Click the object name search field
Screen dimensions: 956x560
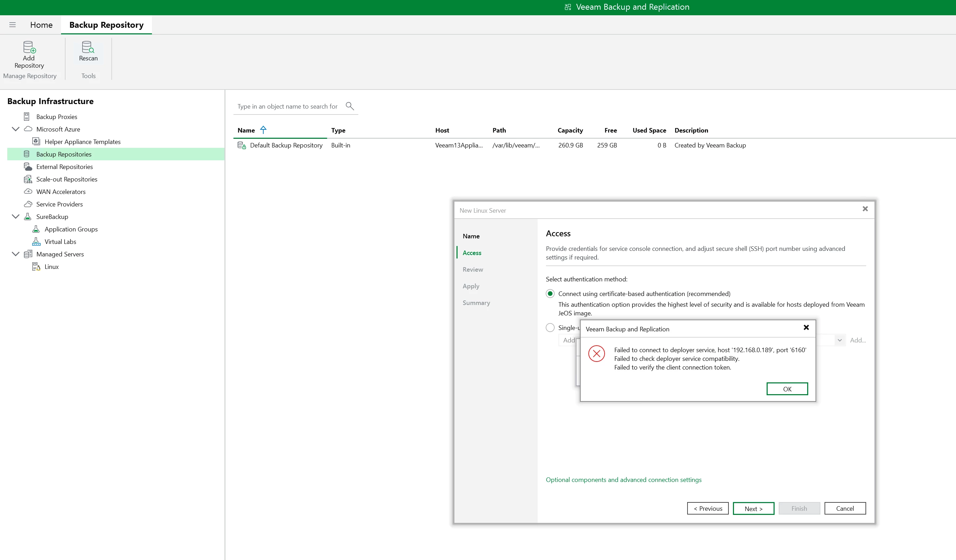point(287,107)
